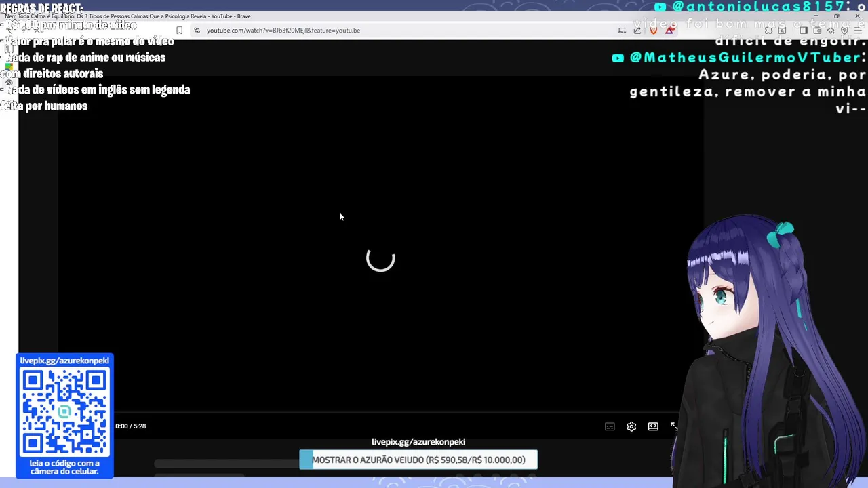Screen dimensions: 868x488
Task: Open Brave hamburger main menu
Action: click(x=858, y=30)
